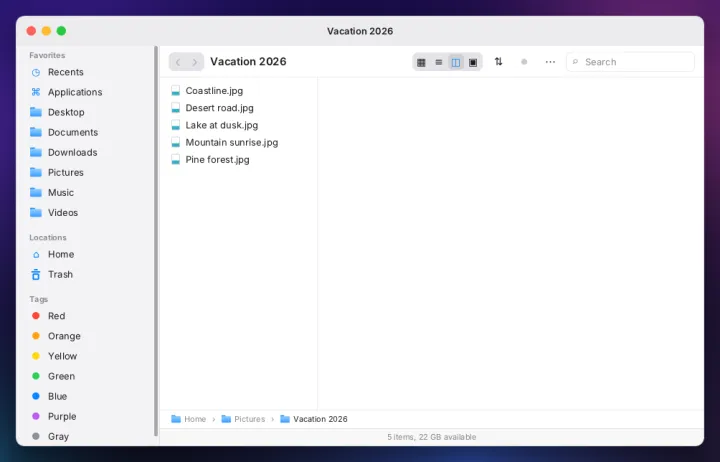This screenshot has height=462, width=720.
Task: Select file Desert road.jpg
Action: click(x=238, y=108)
